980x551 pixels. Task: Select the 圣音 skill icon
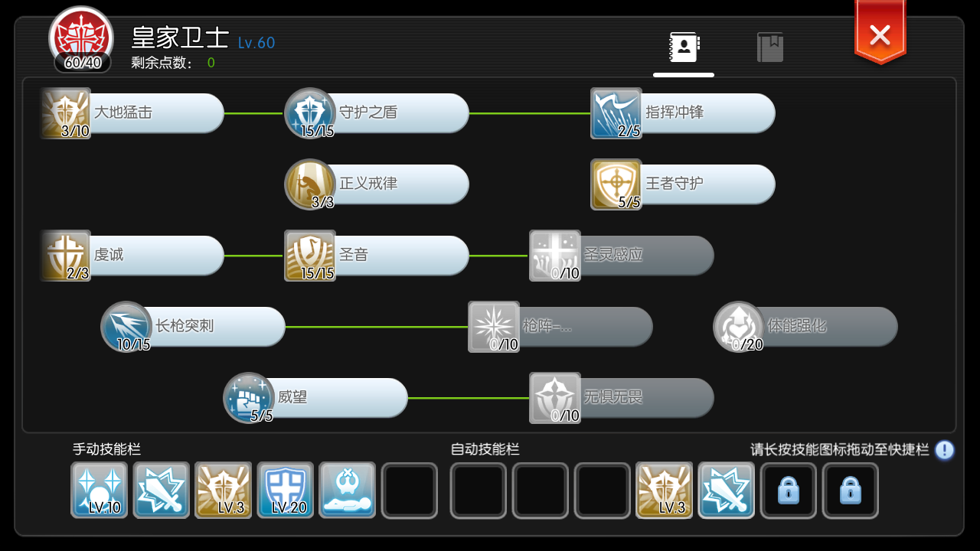(310, 256)
